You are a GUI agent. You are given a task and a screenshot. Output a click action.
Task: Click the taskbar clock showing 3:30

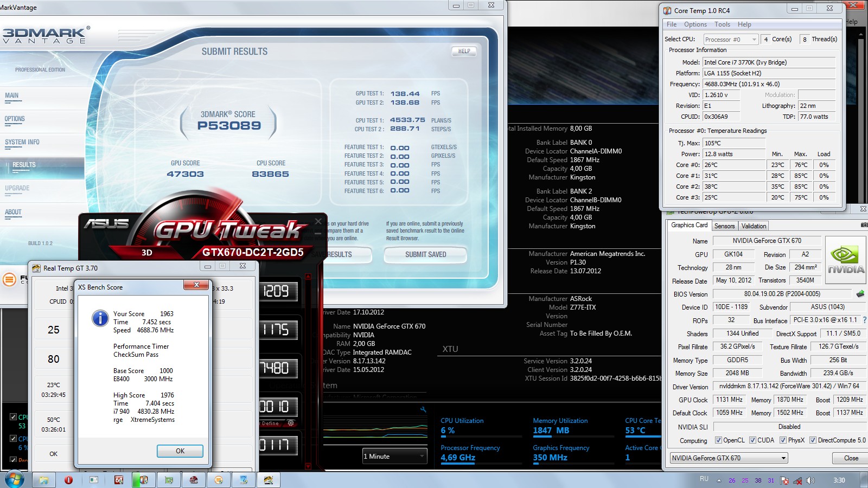pyautogui.click(x=839, y=480)
